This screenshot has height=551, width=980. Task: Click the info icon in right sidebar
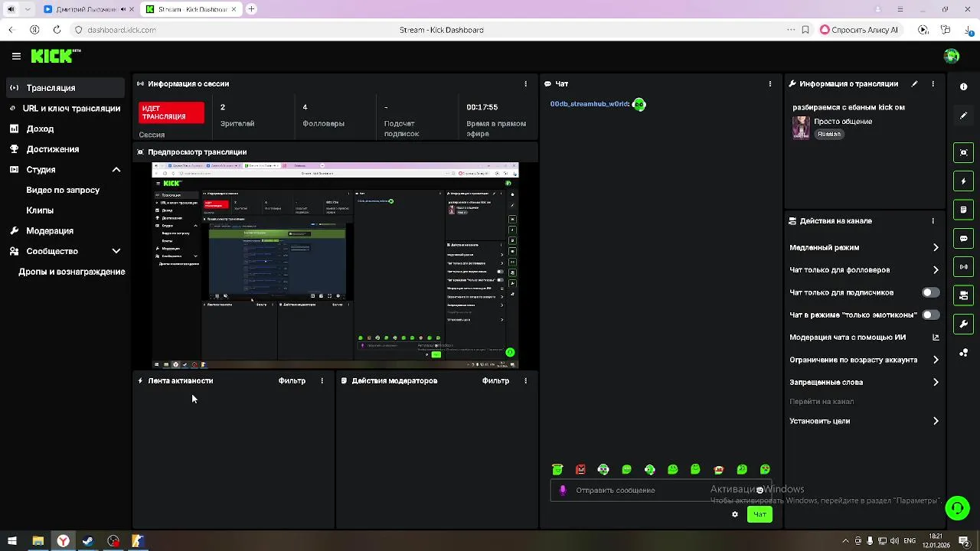coord(964,86)
